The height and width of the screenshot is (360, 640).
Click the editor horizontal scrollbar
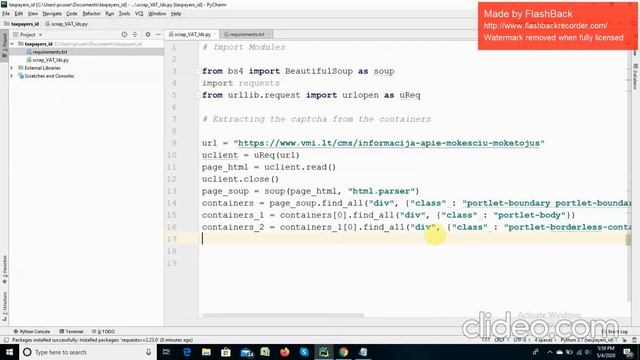[x=282, y=315]
